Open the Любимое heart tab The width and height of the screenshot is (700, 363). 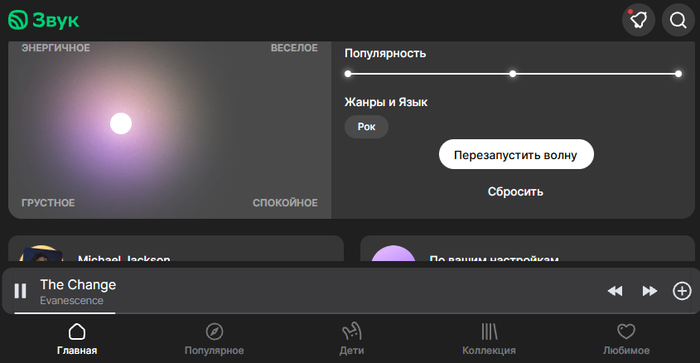(626, 339)
